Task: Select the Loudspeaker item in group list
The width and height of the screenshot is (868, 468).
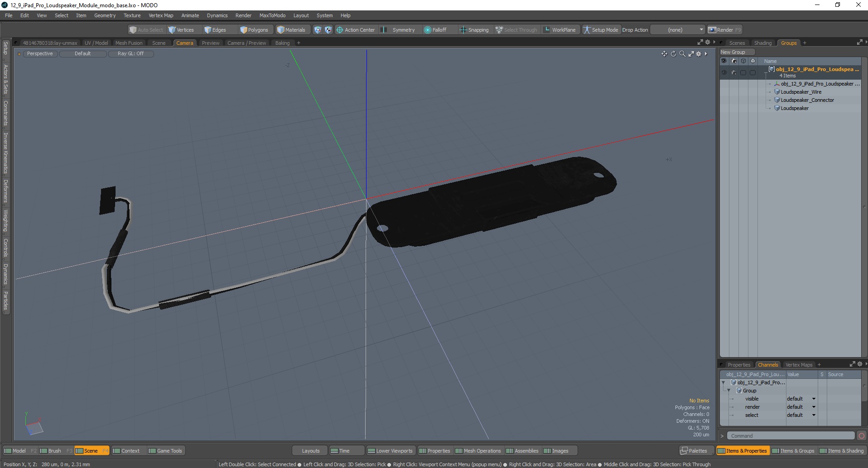Action: pyautogui.click(x=795, y=108)
